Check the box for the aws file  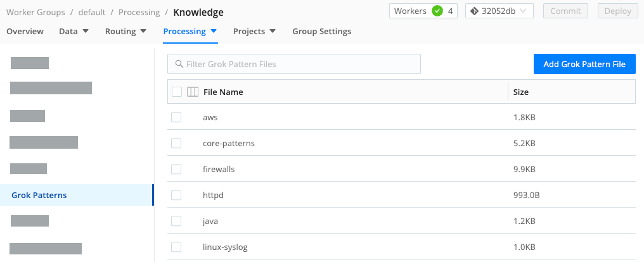click(x=176, y=118)
